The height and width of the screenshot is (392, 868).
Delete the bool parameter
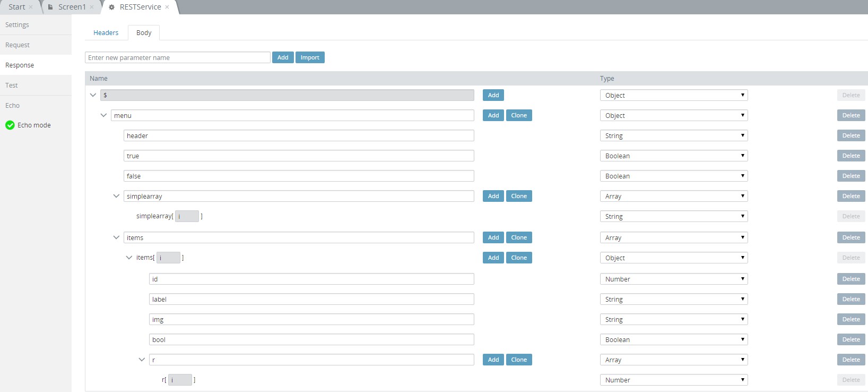coord(851,339)
